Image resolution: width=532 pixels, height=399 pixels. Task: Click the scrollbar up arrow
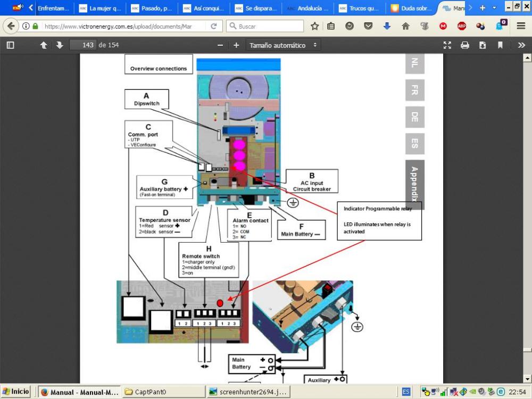[527, 58]
